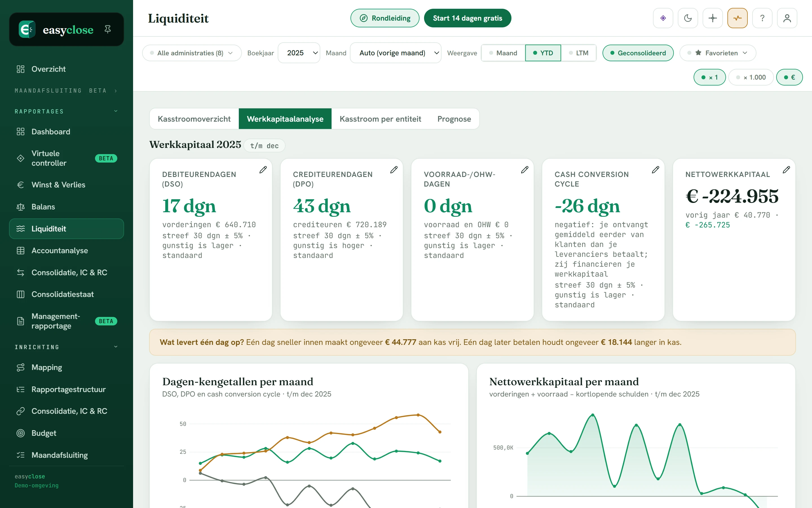Collapse the Inrichting section
The width and height of the screenshot is (812, 508).
point(67,347)
